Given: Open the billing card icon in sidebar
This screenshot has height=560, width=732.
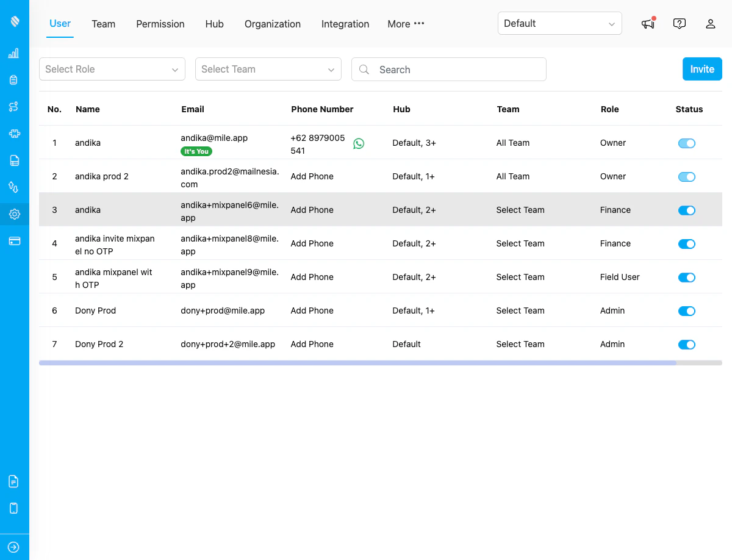Looking at the screenshot, I should click(13, 240).
